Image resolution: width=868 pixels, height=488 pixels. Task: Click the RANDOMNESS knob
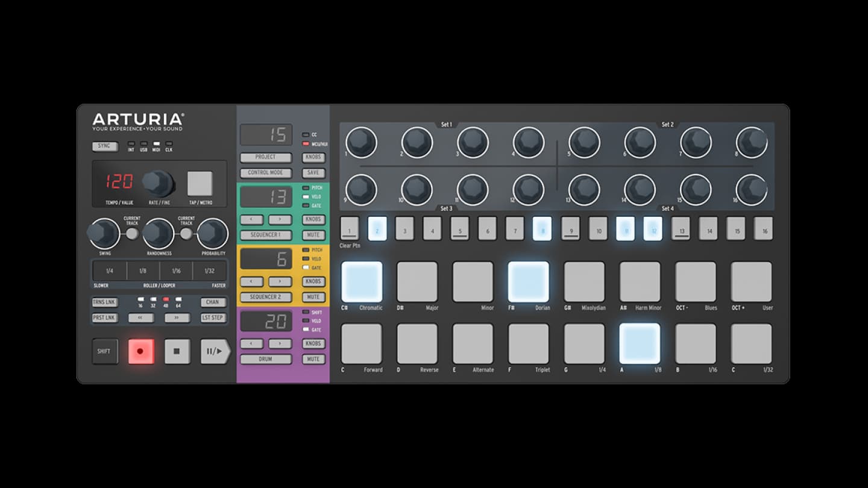tap(159, 234)
